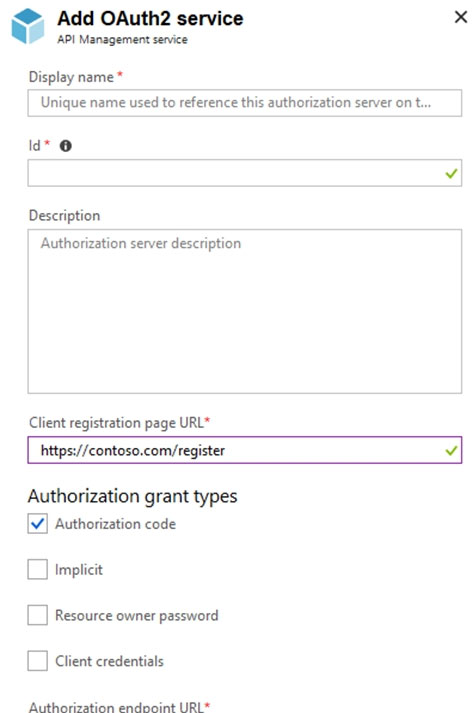Click the Client registration page URL label
Image resolution: width=473 pixels, height=713 pixels.
pyautogui.click(x=116, y=423)
